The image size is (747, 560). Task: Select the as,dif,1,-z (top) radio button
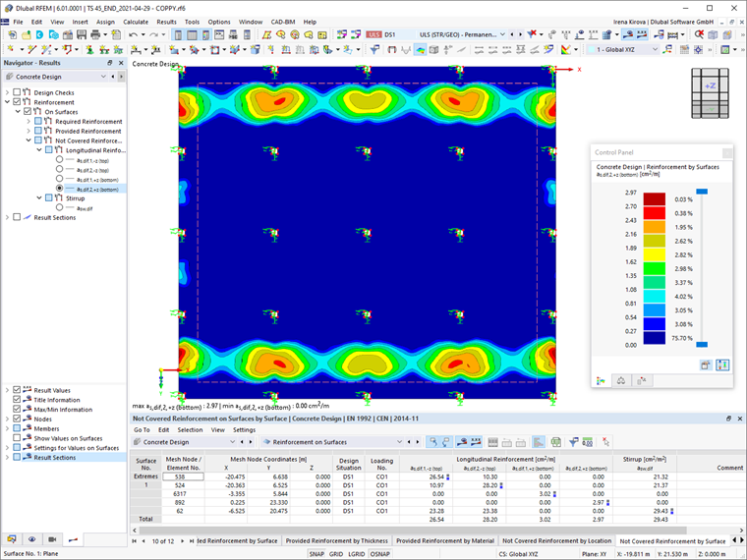59,159
